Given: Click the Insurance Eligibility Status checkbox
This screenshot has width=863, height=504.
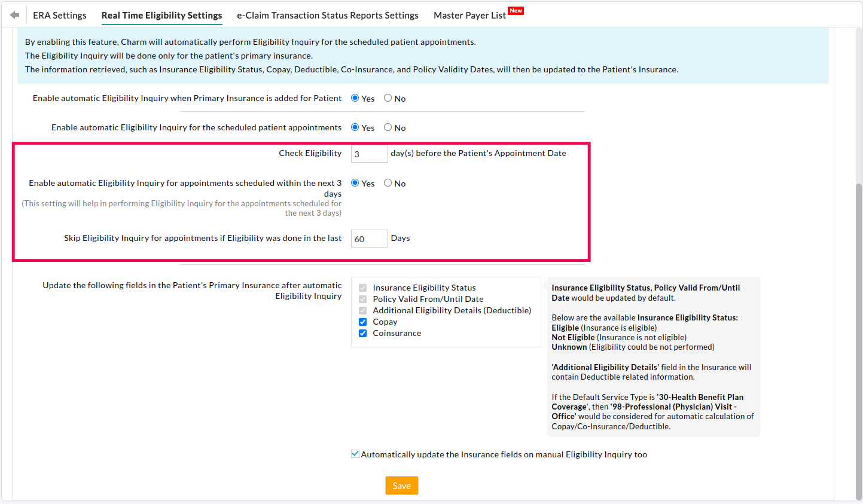Looking at the screenshot, I should click(362, 288).
